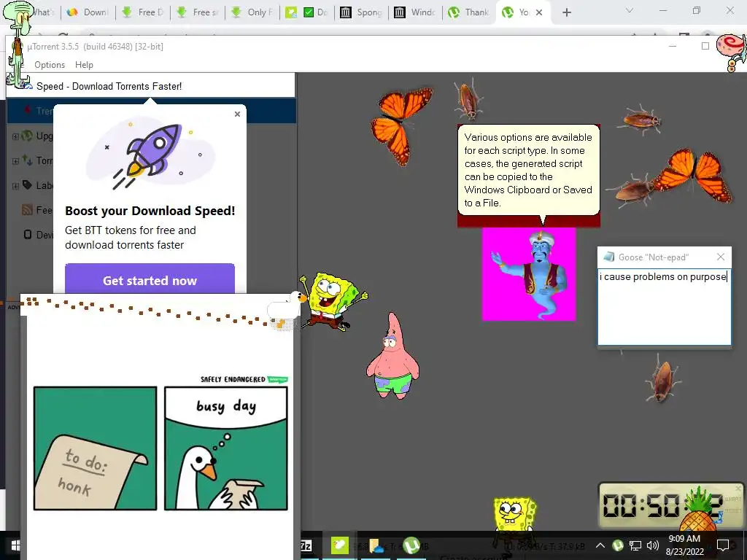747x560 pixels.
Task: Click the cockroach at the top of the gray area
Action: 468,100
